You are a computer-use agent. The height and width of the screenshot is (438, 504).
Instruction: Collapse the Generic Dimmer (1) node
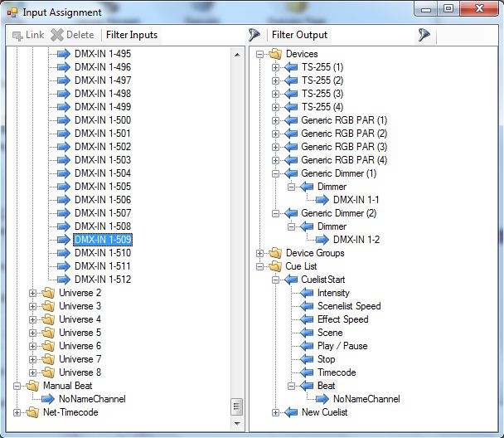coord(275,173)
